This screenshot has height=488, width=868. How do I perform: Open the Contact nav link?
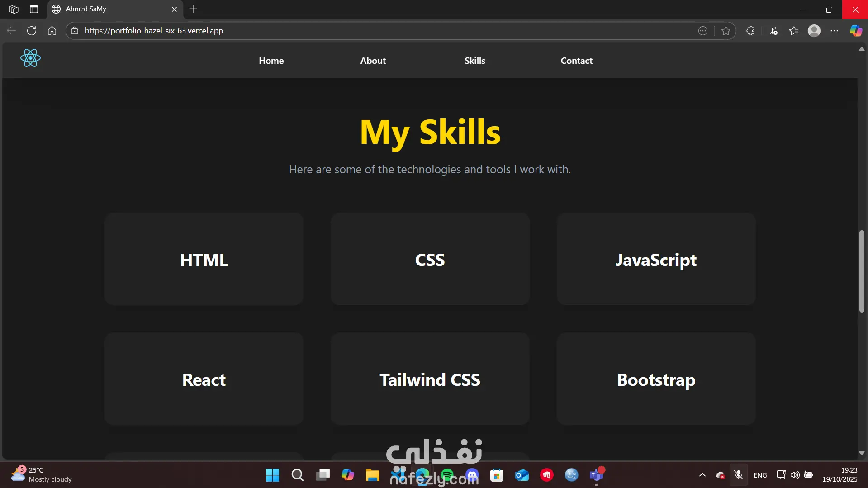coord(577,61)
